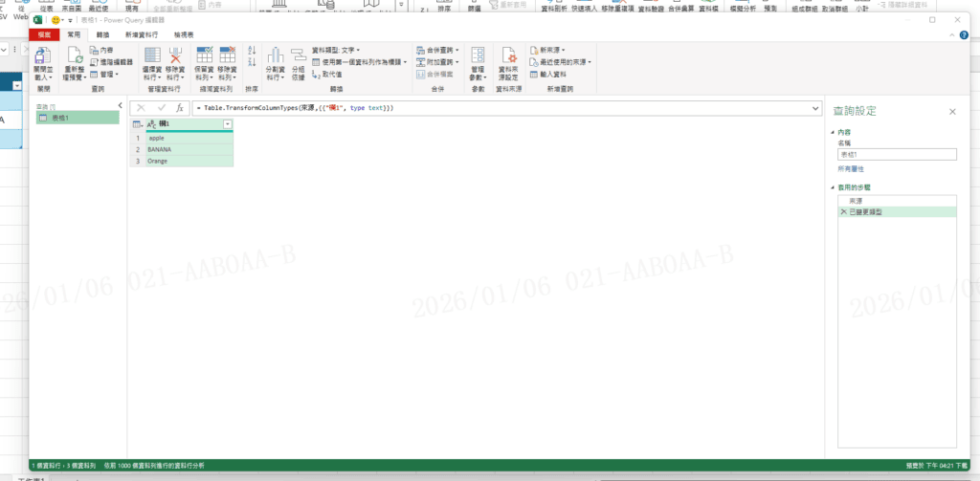
Task: Open the 欄1 column filter dropdown
Action: pyautogui.click(x=227, y=125)
